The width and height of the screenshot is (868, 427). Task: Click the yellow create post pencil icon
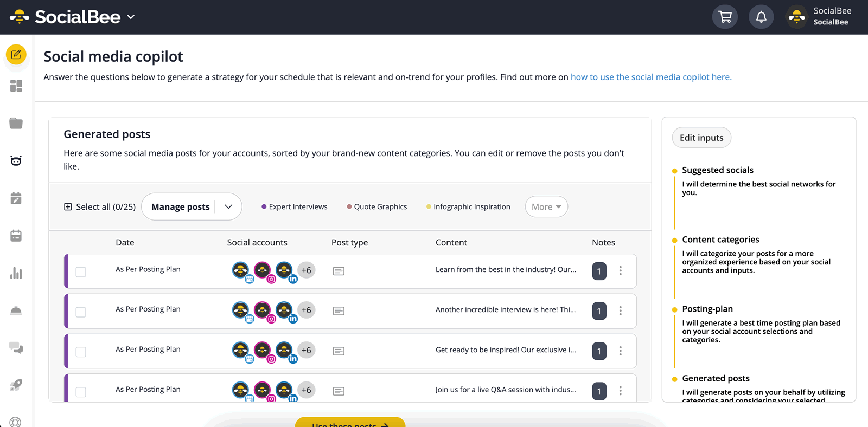[x=16, y=55]
